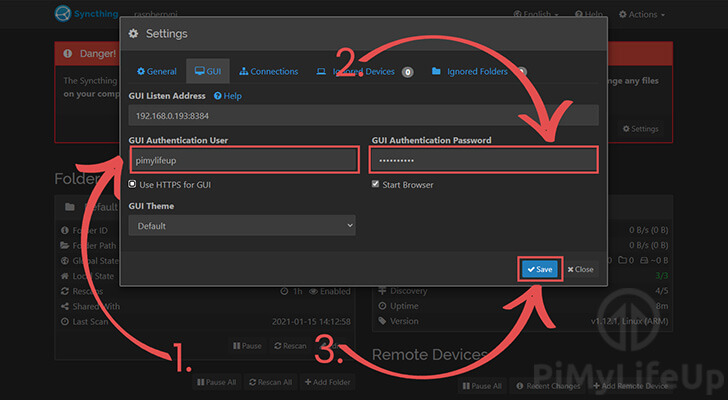Click the Local State home icon
728x400 pixels.
[x=65, y=276]
